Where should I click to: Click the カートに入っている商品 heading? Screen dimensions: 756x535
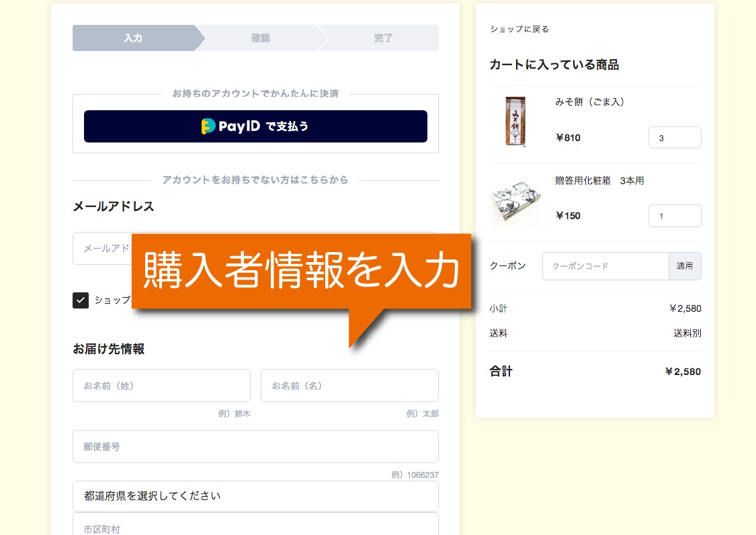pyautogui.click(x=554, y=65)
